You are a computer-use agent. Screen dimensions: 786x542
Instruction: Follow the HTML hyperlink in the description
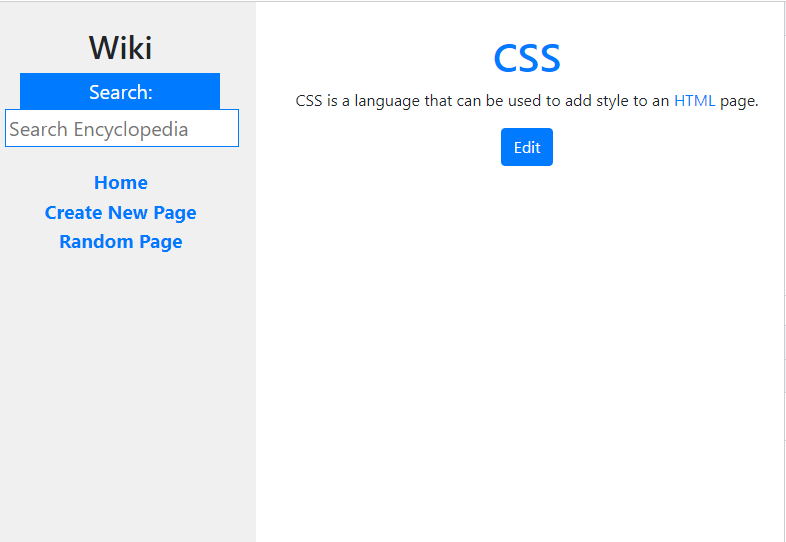pos(694,101)
